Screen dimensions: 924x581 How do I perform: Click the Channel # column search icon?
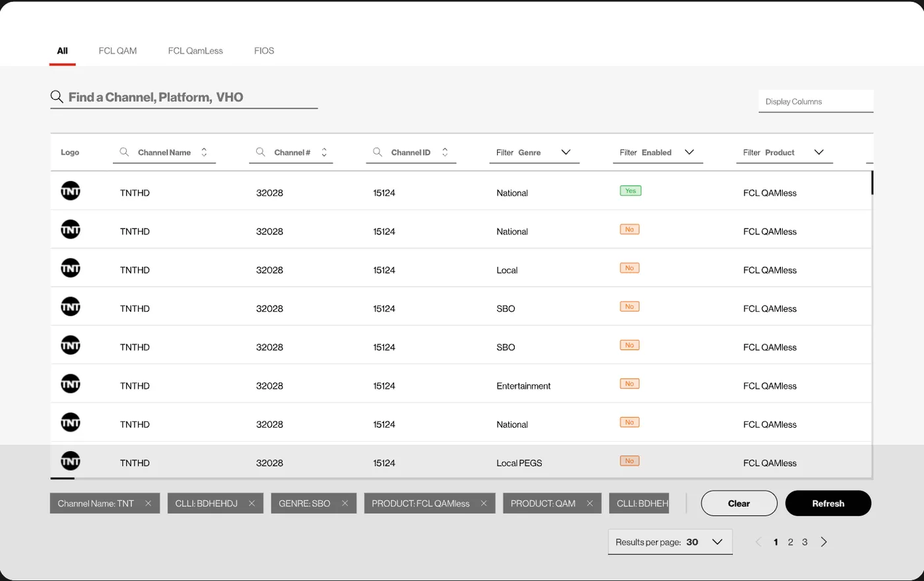261,153
